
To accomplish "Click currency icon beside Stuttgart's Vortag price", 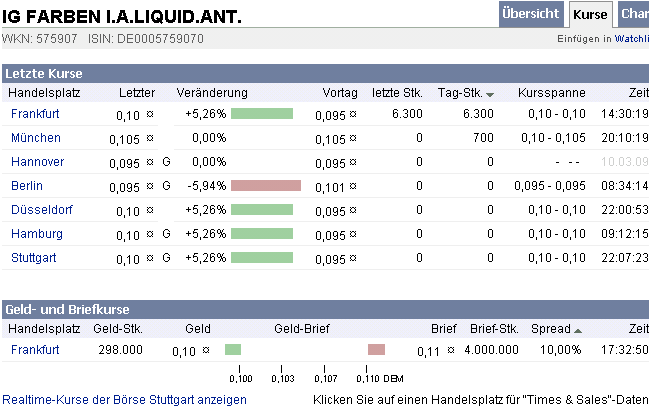I will [353, 258].
